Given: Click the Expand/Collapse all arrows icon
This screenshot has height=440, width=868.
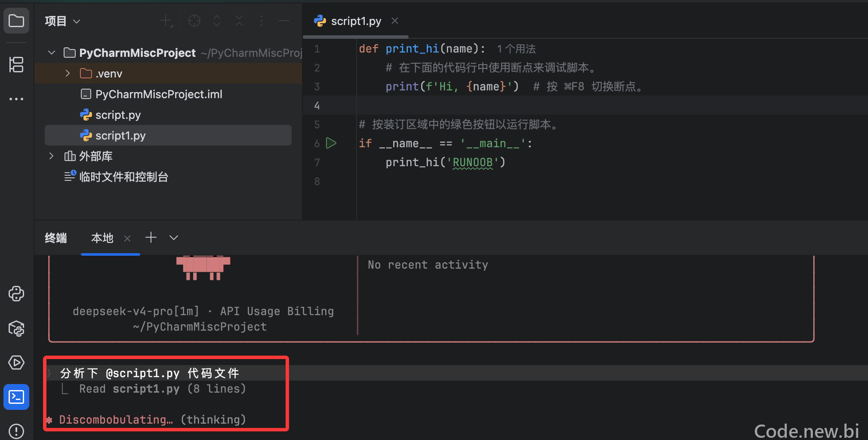Looking at the screenshot, I should 217,21.
